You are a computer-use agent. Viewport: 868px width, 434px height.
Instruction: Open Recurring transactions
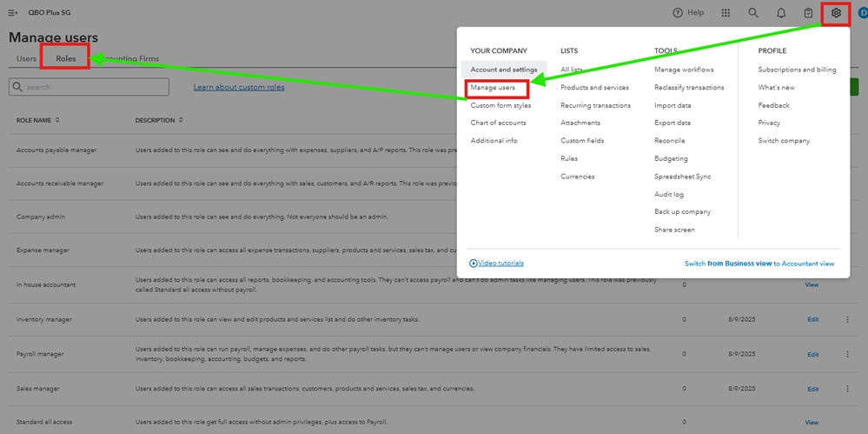595,105
